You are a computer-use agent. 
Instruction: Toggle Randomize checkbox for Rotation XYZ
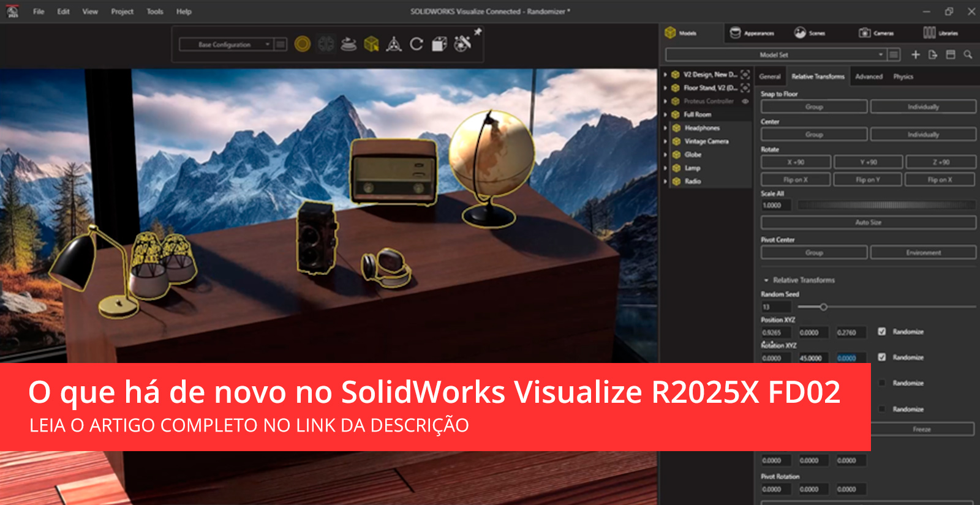click(882, 357)
